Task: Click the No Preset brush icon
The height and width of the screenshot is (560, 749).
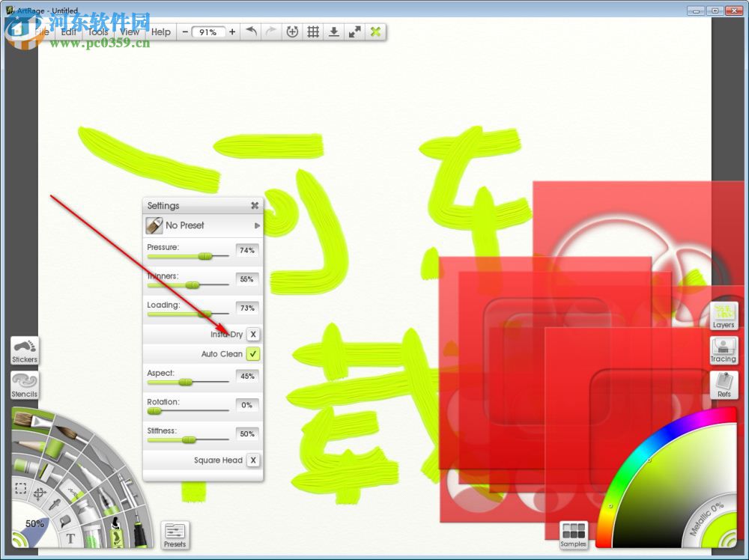Action: pos(154,225)
